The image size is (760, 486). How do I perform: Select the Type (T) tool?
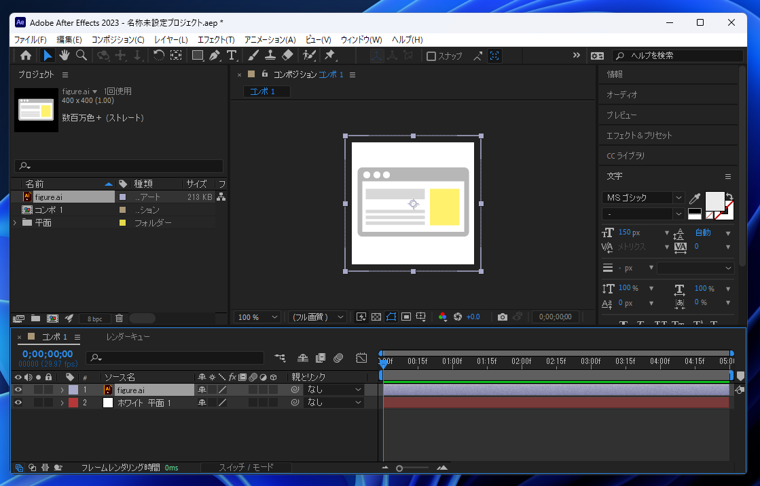(x=232, y=56)
